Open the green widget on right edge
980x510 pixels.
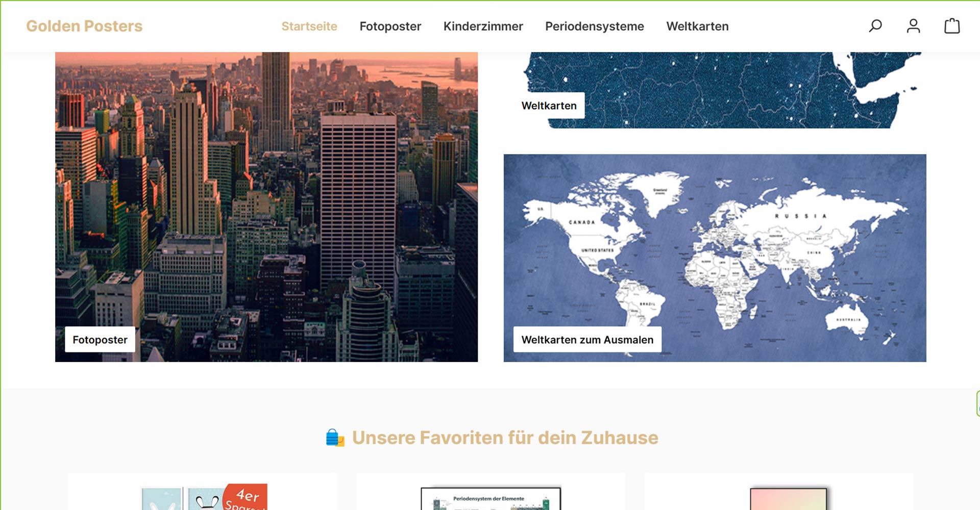pos(977,403)
